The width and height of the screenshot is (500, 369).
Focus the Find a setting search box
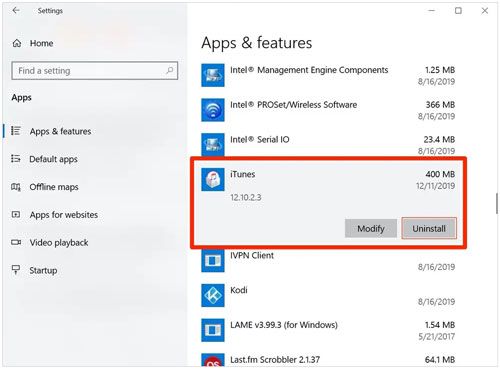[x=95, y=71]
